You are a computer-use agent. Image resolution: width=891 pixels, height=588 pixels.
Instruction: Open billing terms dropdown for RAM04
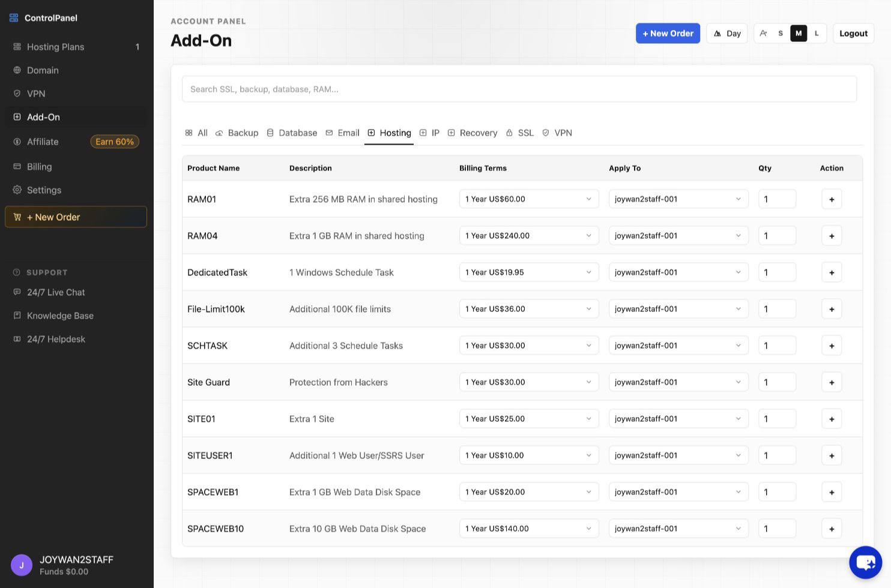click(x=529, y=236)
